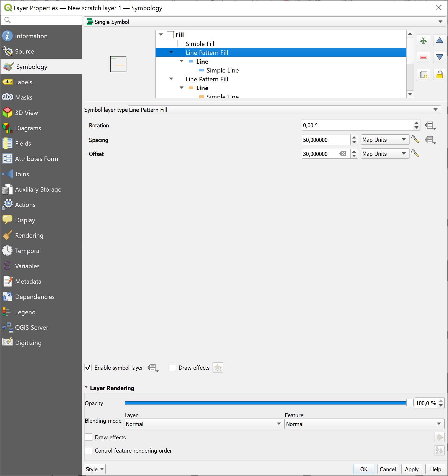The height and width of the screenshot is (476, 448).
Task: Open data-defined override for Spacing
Action: (430, 140)
